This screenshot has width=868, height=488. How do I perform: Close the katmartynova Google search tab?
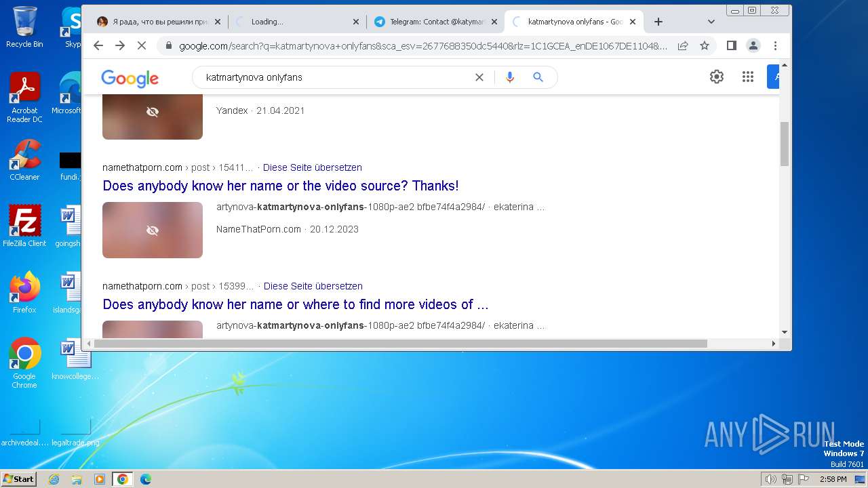click(x=633, y=22)
